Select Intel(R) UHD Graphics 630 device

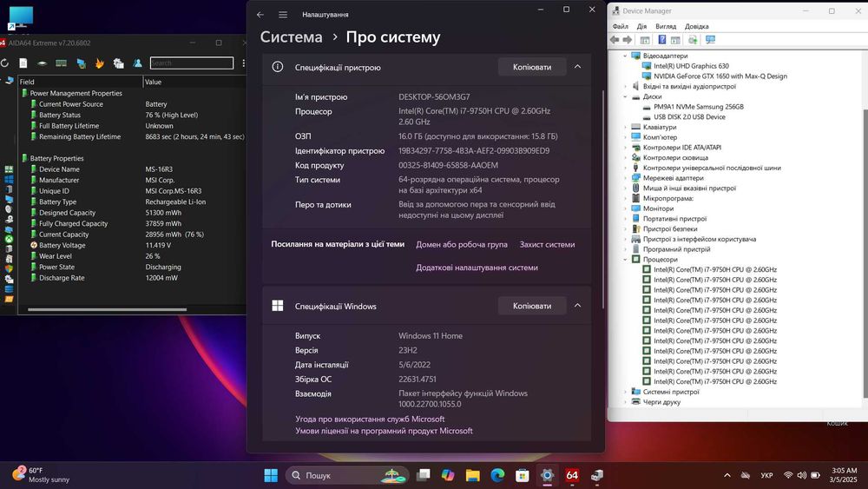point(691,66)
